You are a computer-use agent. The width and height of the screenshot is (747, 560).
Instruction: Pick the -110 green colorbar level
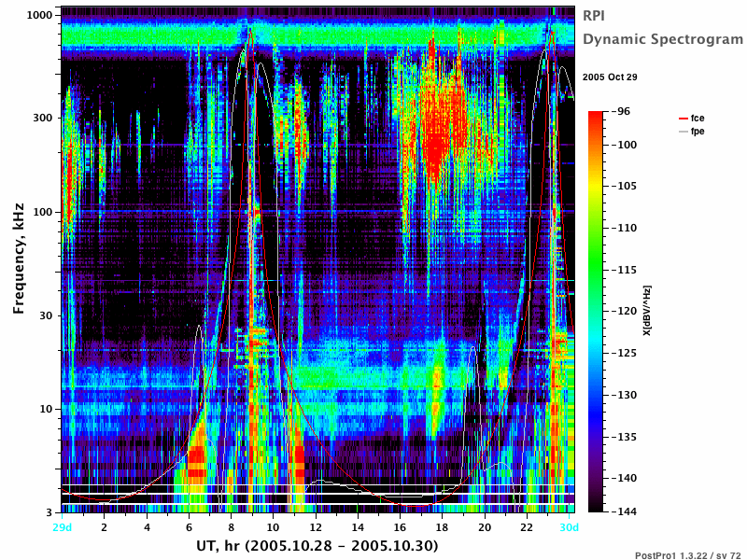tap(624, 228)
